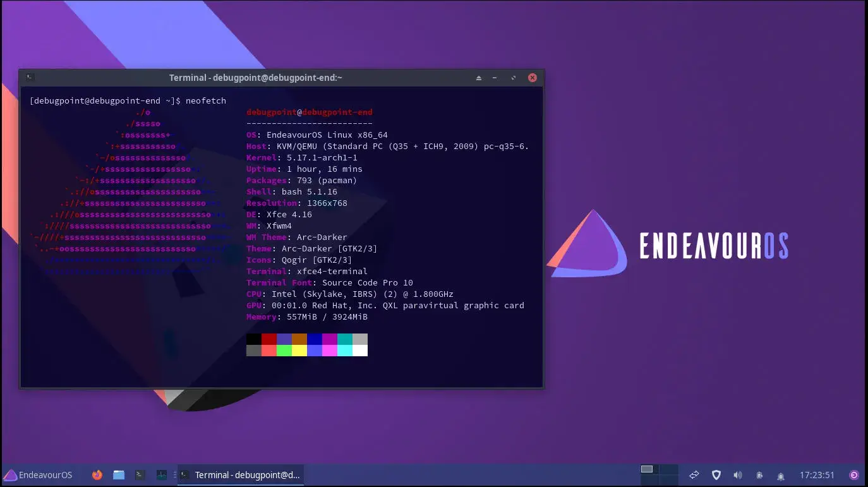
Task: Click the bright cyan neofetch color block
Action: [x=345, y=351]
